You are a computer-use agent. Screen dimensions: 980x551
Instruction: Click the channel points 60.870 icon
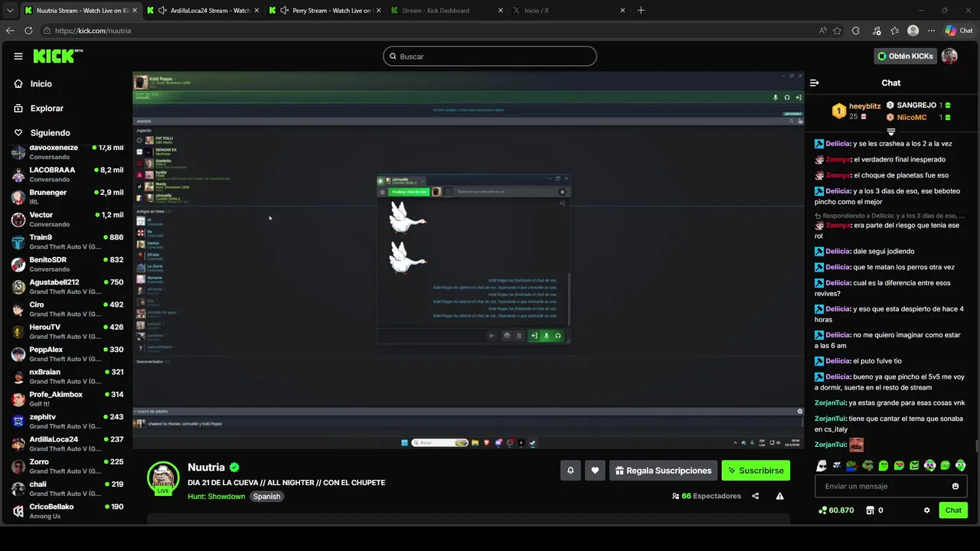coord(822,510)
